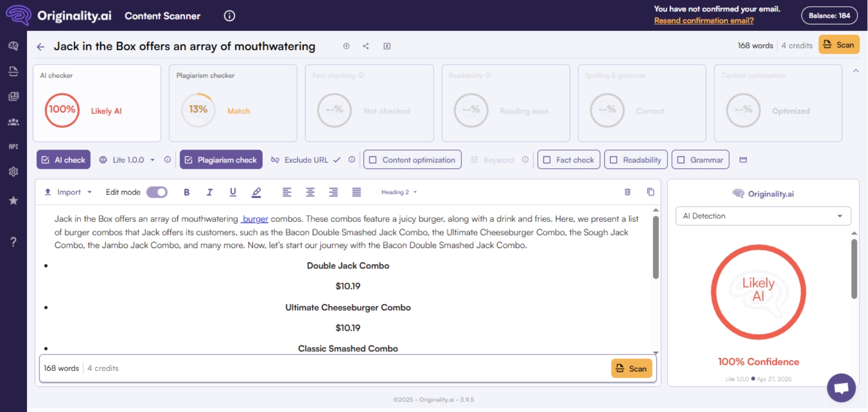Open the Fact checking result card

pos(369,103)
